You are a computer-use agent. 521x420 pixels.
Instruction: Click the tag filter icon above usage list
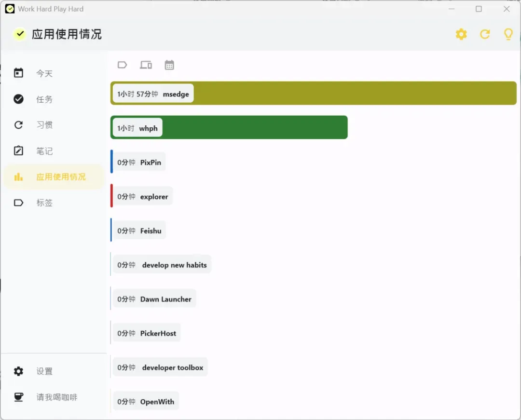pyautogui.click(x=122, y=65)
